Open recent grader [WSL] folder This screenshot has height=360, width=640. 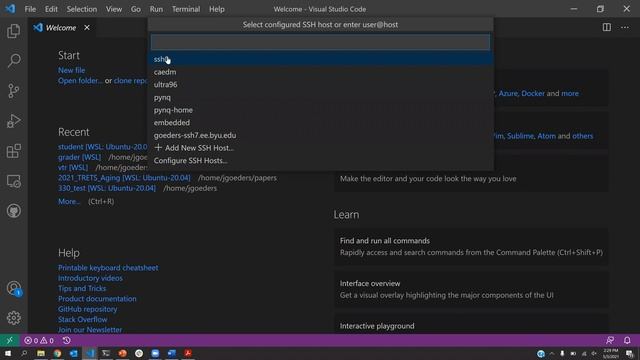pos(80,157)
